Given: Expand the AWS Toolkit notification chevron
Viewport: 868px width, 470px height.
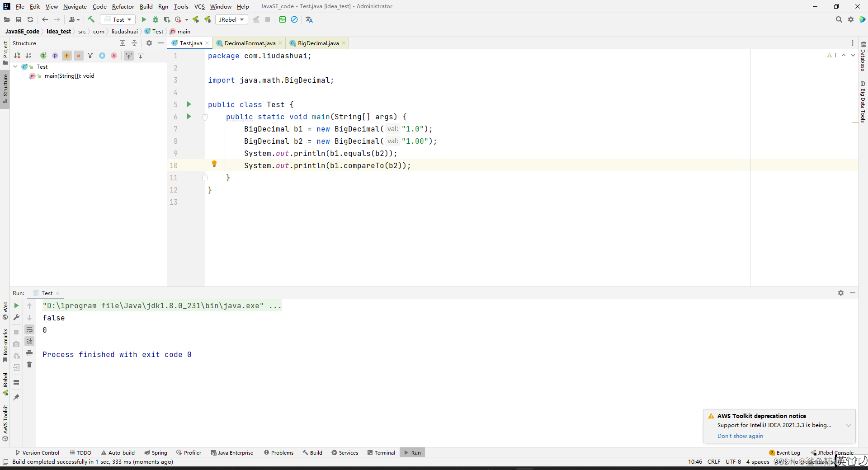Looking at the screenshot, I should pyautogui.click(x=849, y=425).
